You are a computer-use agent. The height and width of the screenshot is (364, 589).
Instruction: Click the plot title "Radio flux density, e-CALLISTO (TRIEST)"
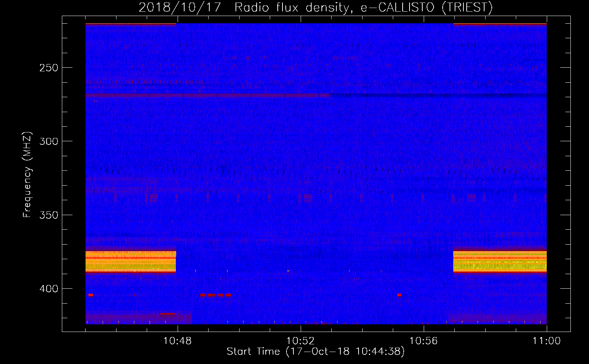(363, 7)
